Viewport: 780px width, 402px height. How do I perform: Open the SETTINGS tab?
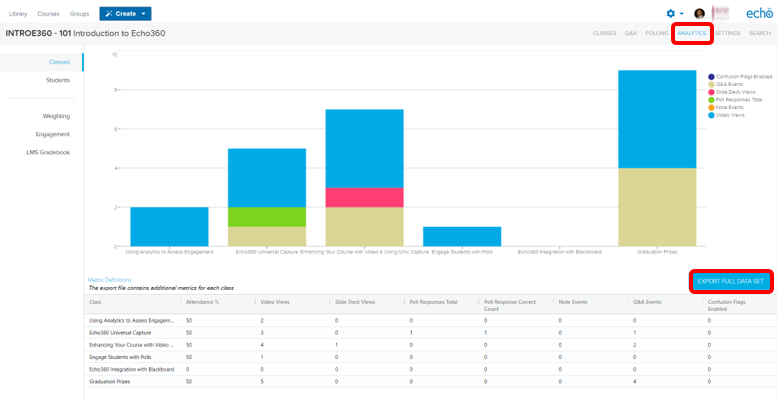[x=728, y=33]
